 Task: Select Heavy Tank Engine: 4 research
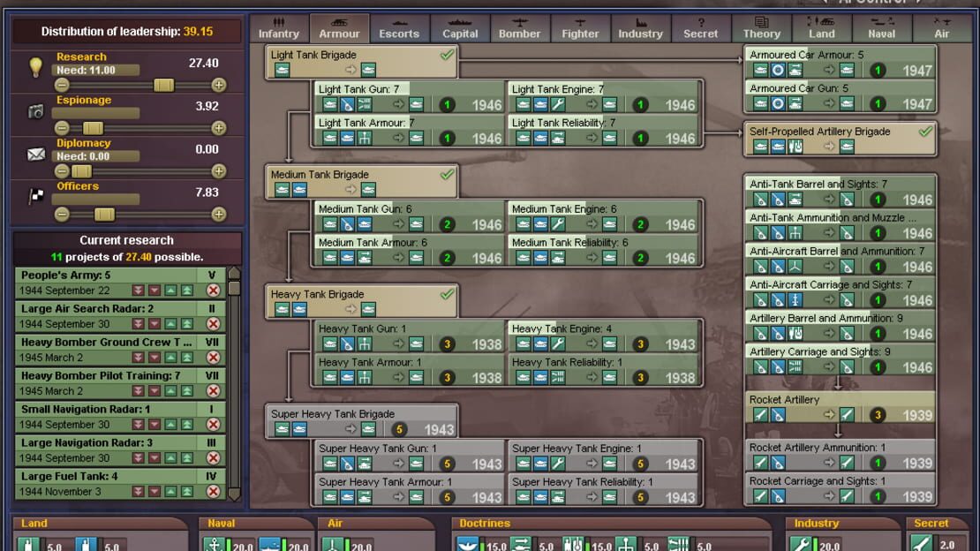coord(603,336)
